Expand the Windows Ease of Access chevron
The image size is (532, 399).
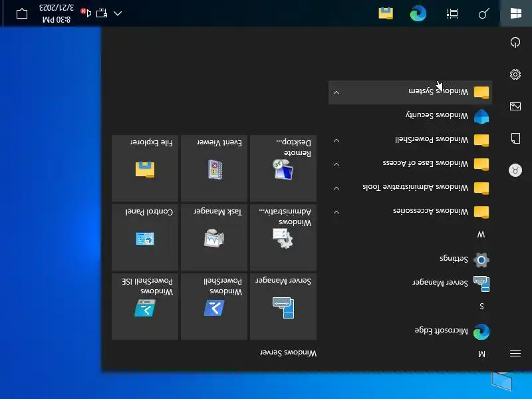pyautogui.click(x=336, y=164)
